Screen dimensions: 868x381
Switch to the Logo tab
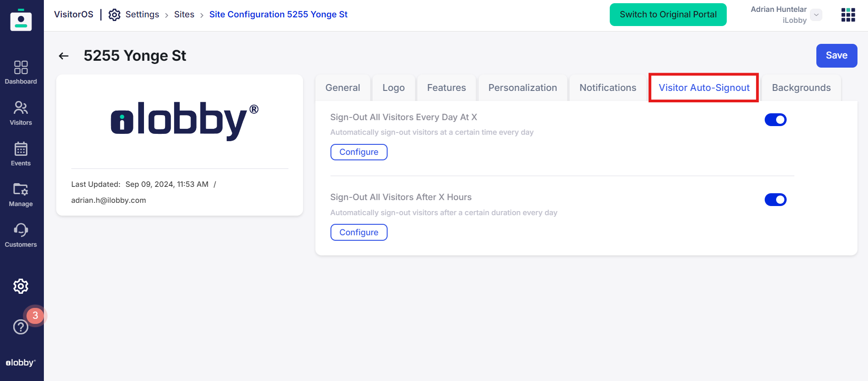(x=394, y=88)
